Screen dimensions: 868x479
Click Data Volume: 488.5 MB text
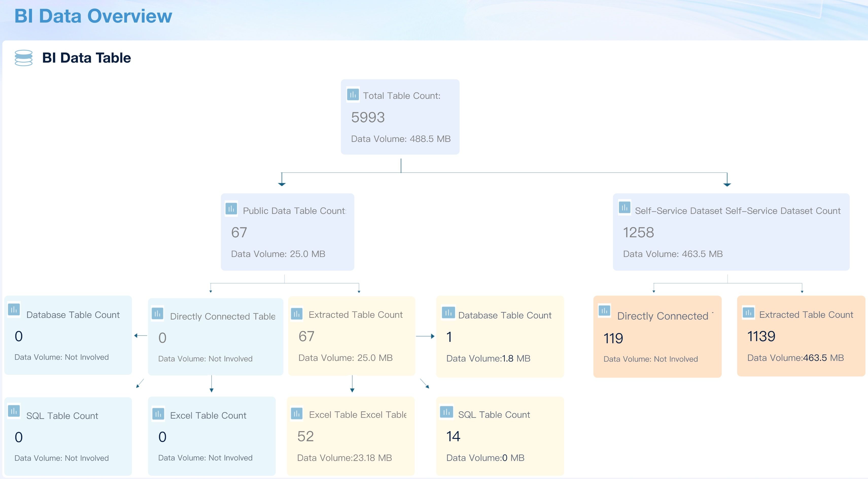pos(401,139)
